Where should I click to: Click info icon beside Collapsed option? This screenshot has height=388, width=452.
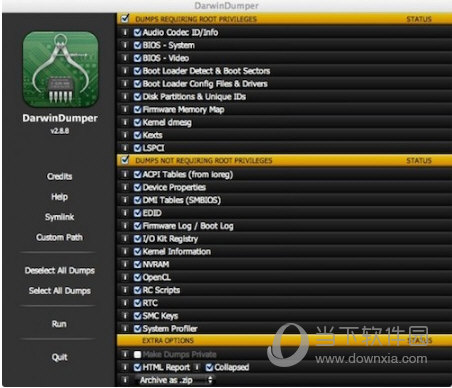coord(197,367)
